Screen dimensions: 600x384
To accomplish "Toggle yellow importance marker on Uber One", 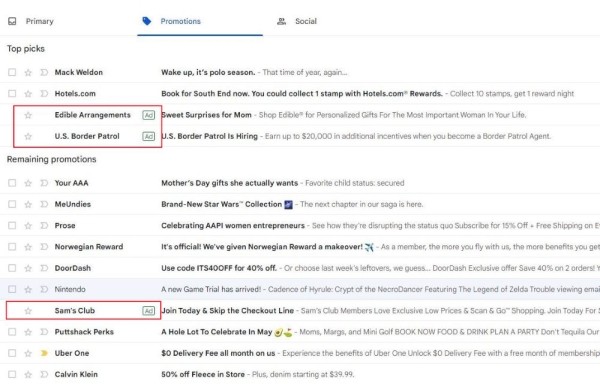I will 44,353.
